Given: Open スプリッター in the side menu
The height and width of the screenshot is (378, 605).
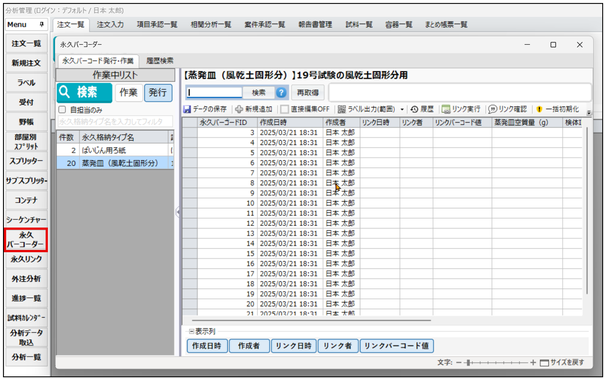Looking at the screenshot, I should 26,161.
